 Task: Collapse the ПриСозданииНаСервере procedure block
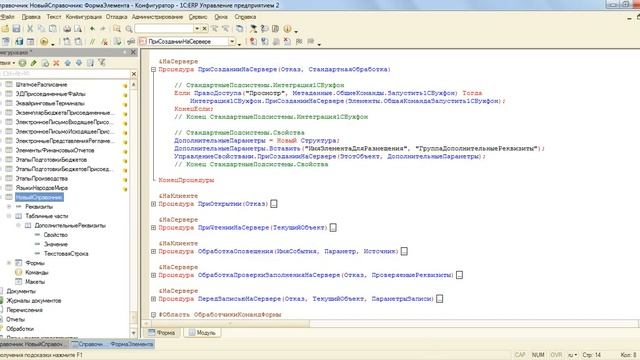[153, 69]
